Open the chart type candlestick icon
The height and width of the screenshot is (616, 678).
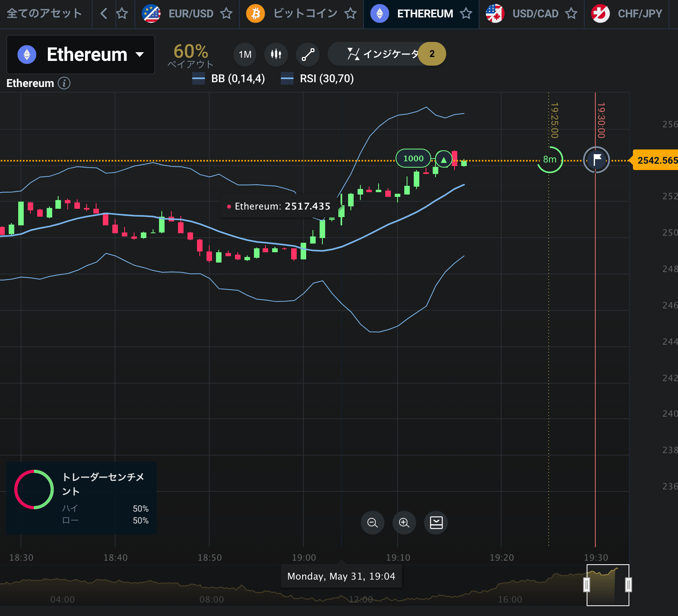276,54
